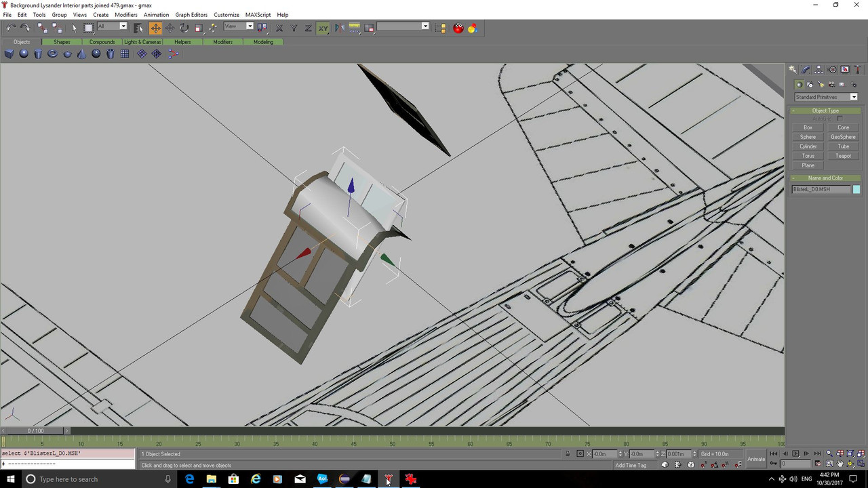The image size is (868, 488).
Task: Click the Box primitive shelf icon
Action: pos(9,54)
